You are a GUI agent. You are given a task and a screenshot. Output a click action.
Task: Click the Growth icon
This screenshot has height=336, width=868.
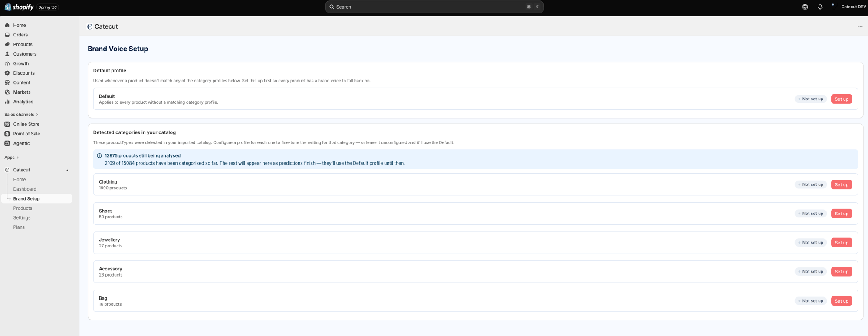click(x=7, y=63)
